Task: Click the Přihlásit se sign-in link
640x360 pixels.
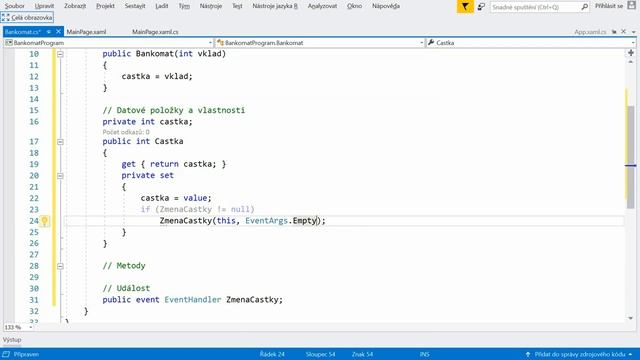Action: pos(609,6)
